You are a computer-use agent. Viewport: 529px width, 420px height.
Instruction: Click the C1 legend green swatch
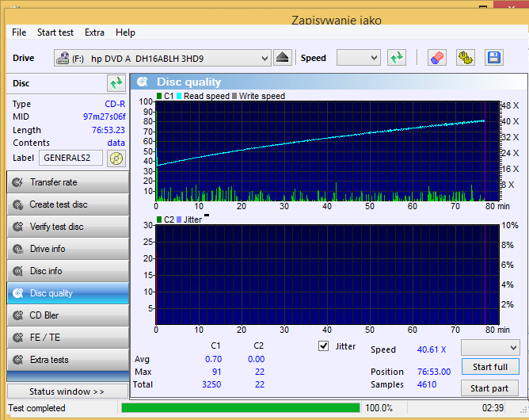(159, 96)
